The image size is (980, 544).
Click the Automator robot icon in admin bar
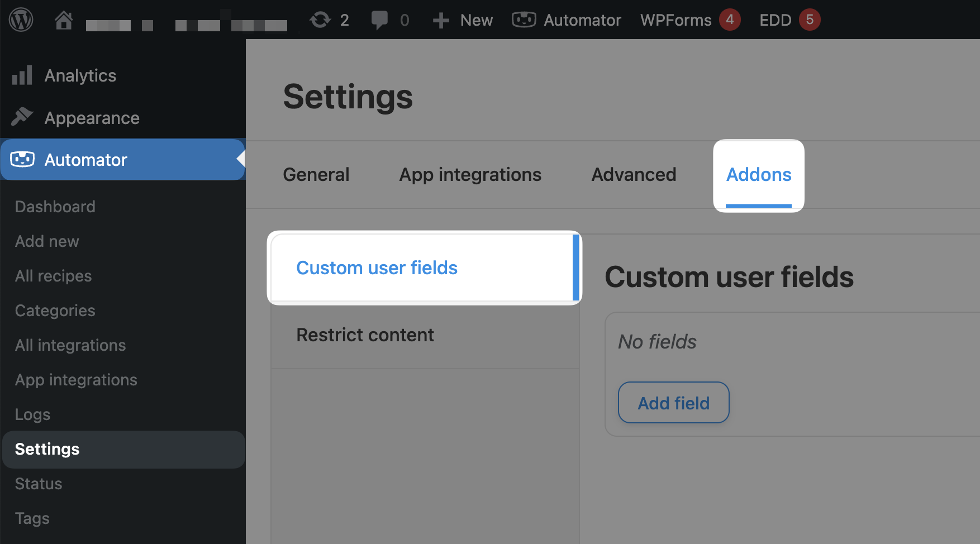524,20
